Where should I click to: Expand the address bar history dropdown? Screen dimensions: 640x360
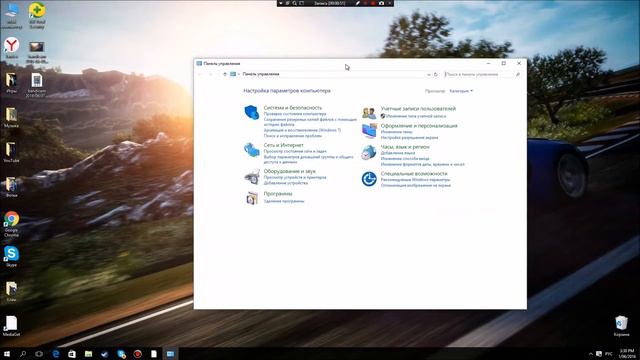tap(429, 74)
